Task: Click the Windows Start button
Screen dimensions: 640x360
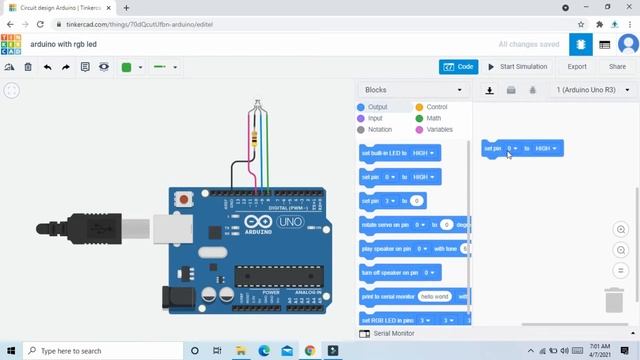Action: tap(11, 351)
